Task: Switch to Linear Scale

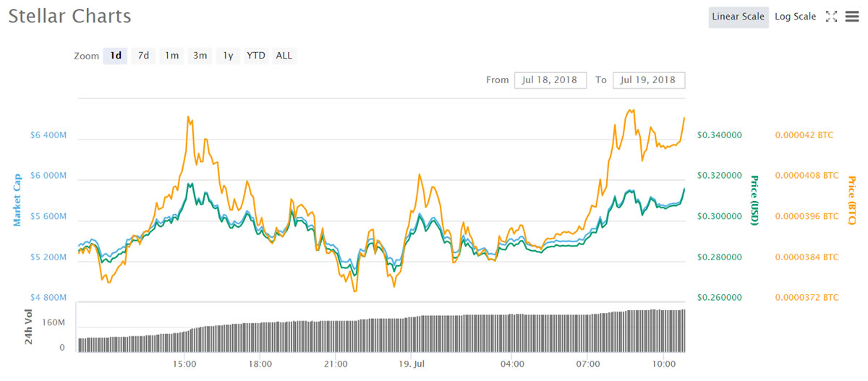Action: [x=738, y=17]
